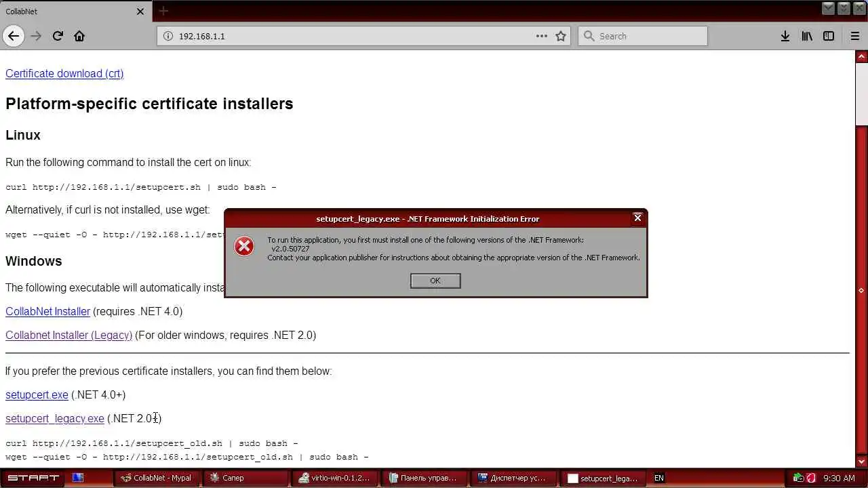Viewport: 868px width, 488px height.
Task: Click page scrollbar down arrow
Action: [x=861, y=462]
